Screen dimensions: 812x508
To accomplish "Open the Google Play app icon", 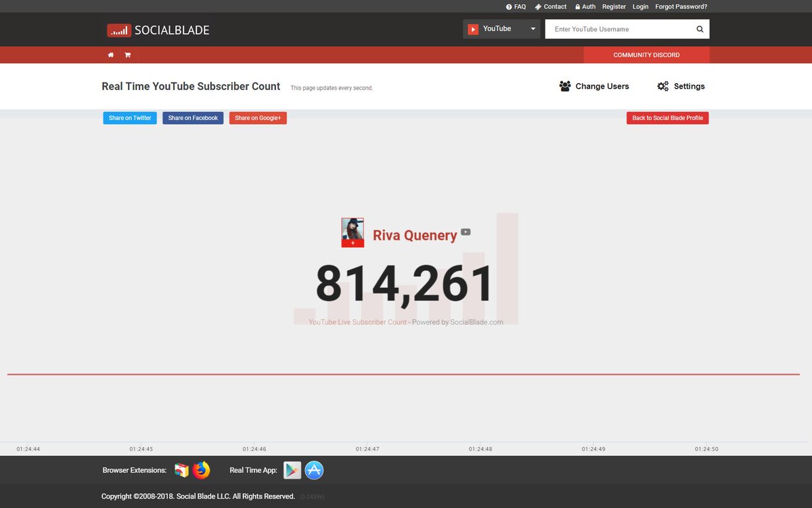I will click(x=292, y=470).
